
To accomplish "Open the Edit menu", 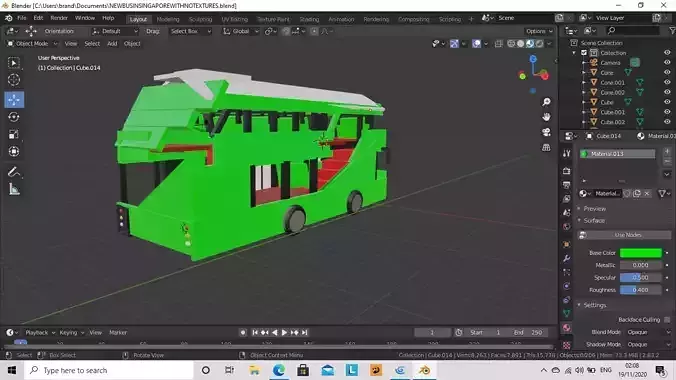I will point(38,18).
